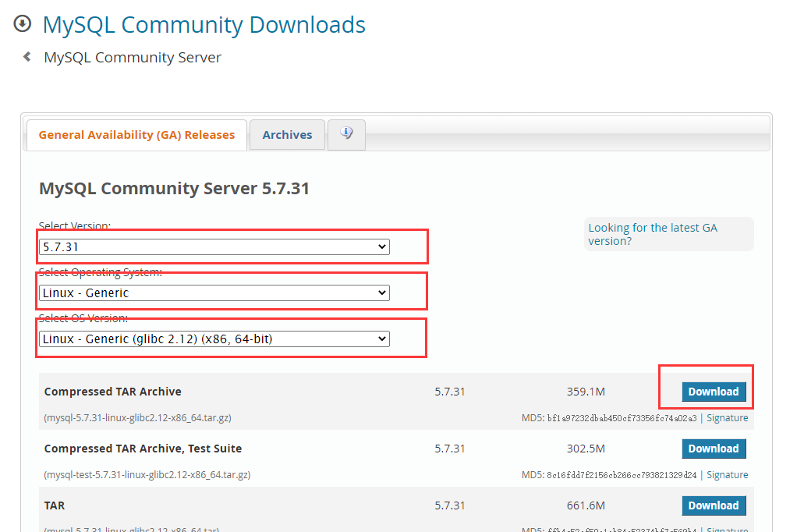This screenshot has height=532, width=804.
Task: Select the General Availability (GA) Releases tab
Action: (137, 135)
